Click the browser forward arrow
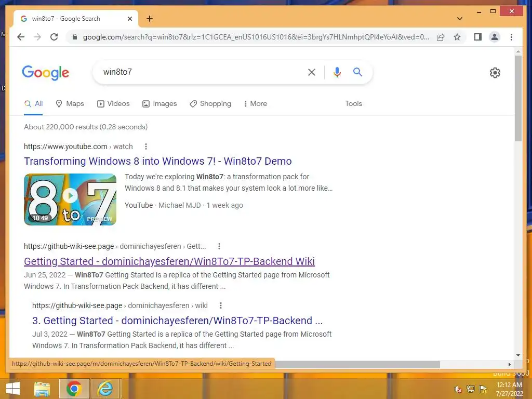This screenshot has width=532, height=399. 37,37
